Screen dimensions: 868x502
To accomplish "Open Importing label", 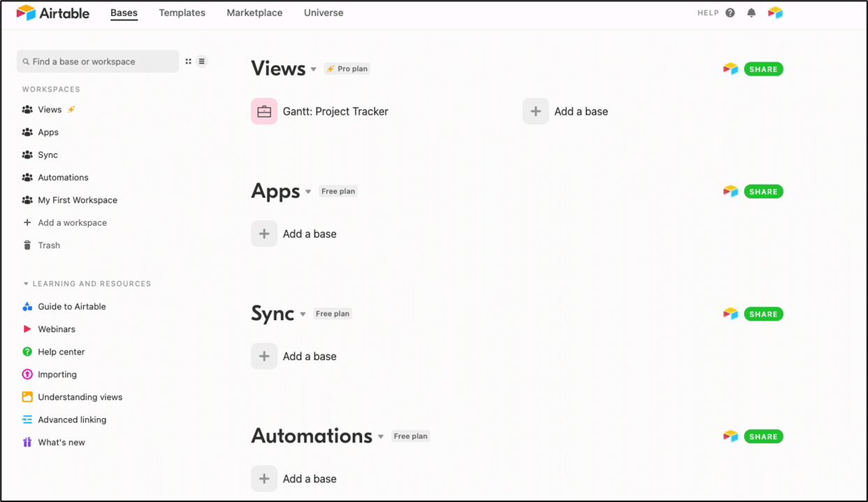I will (57, 375).
